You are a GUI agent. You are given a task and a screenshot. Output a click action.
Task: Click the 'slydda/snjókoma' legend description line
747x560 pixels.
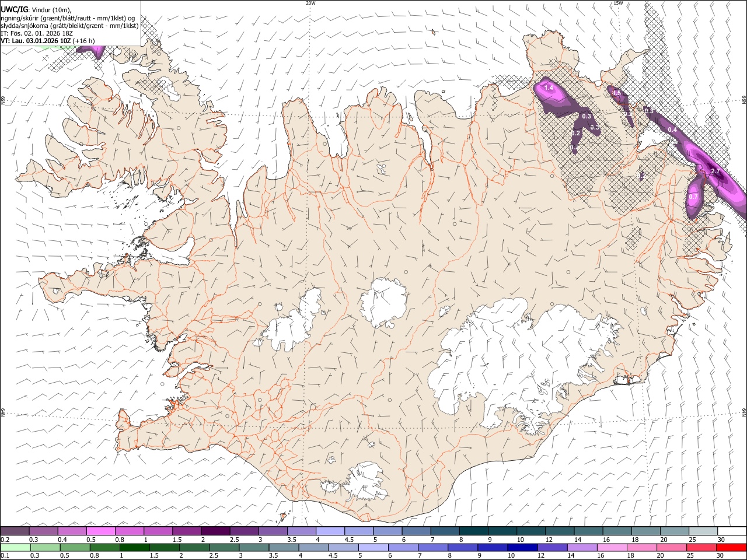[x=69, y=26]
